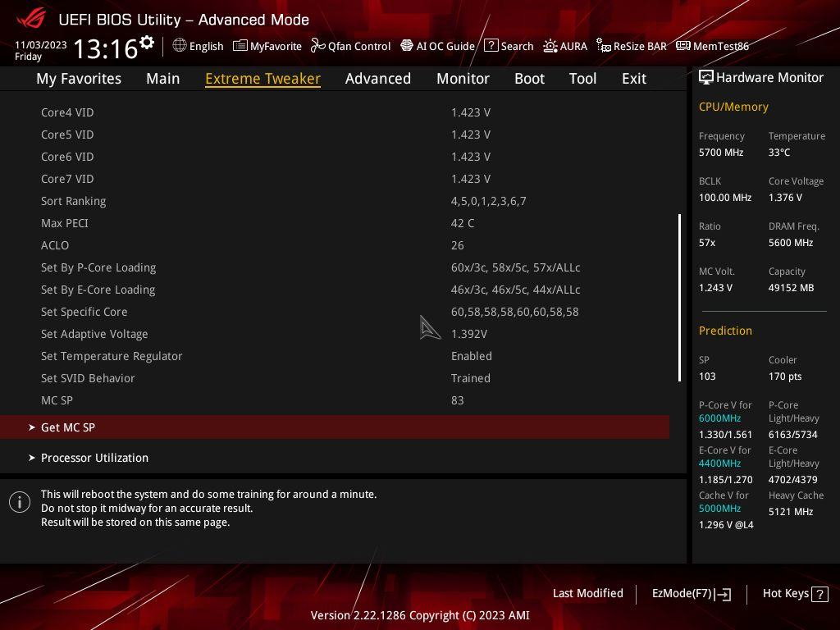Open Processor Utilization entry
This screenshot has width=840, height=630.
coord(335,458)
